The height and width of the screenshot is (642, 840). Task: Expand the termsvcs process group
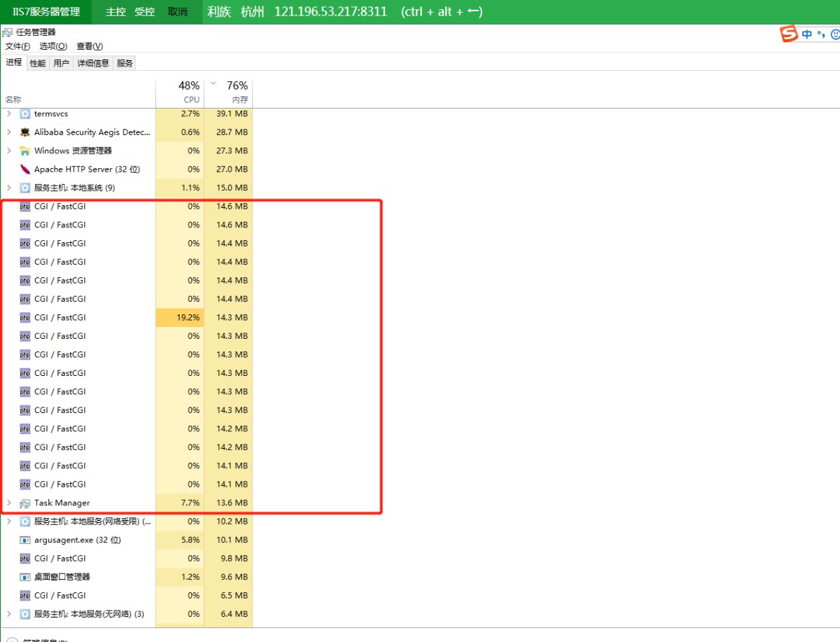point(9,113)
